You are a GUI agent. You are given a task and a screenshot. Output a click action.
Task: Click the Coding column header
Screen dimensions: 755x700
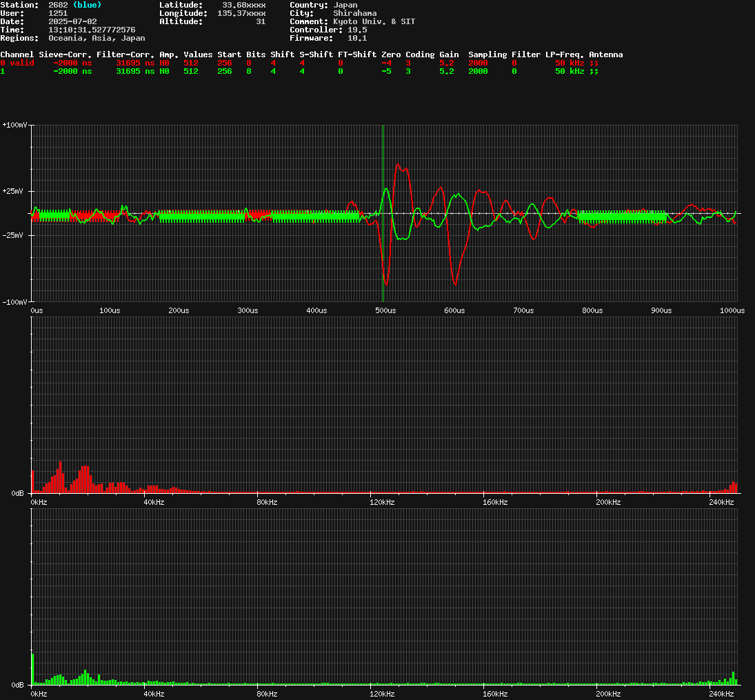420,54
